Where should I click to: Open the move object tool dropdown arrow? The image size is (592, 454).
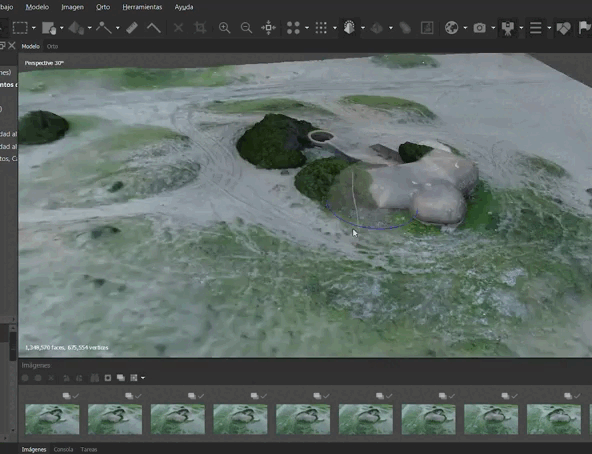pos(89,28)
